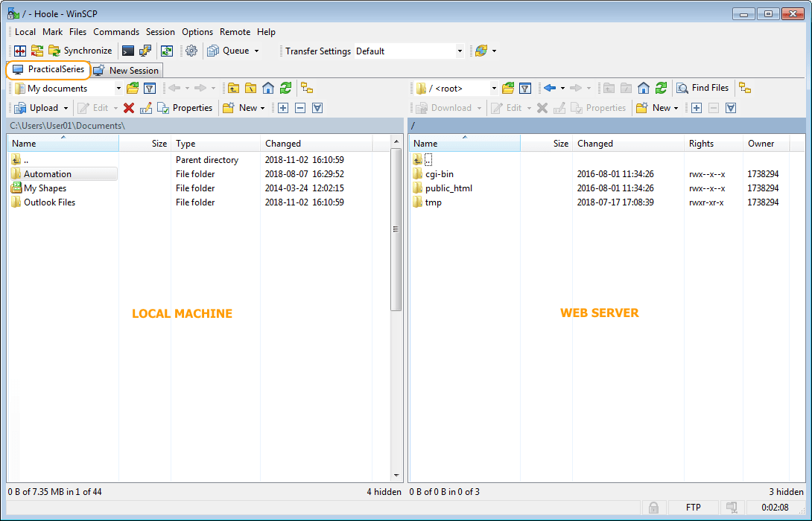The width and height of the screenshot is (812, 521).
Task: Open the Session menu
Action: tap(160, 31)
